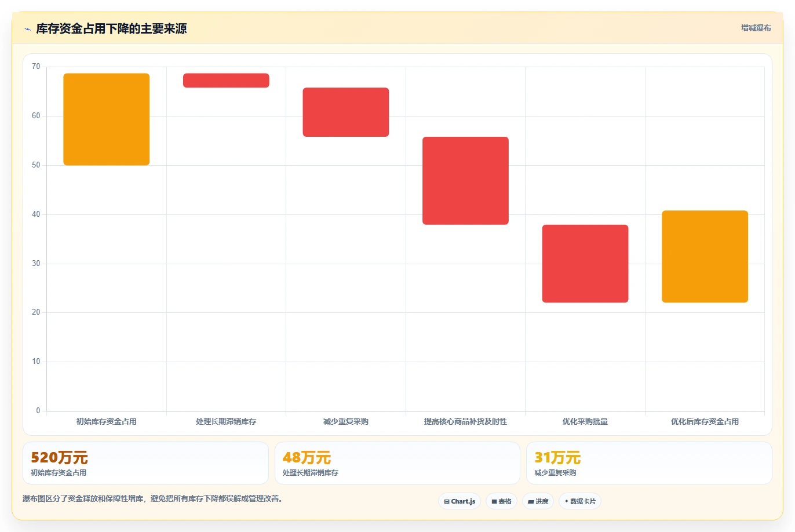
Task: Click x-axis label 提高核心商品补货及时性
Action: point(465,422)
